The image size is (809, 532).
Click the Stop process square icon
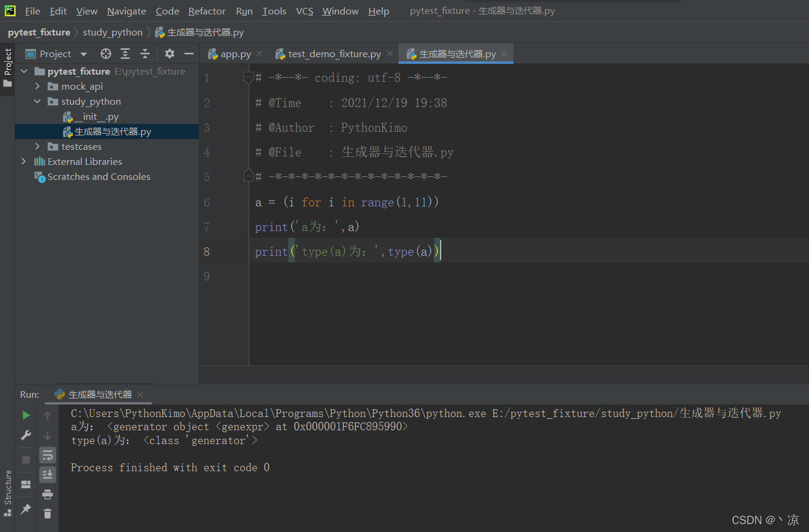[26, 459]
